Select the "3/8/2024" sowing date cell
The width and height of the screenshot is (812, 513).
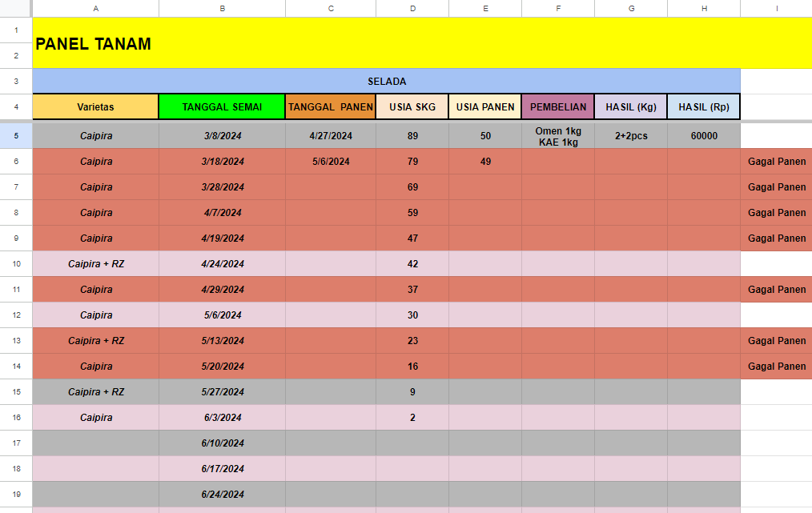222,136
